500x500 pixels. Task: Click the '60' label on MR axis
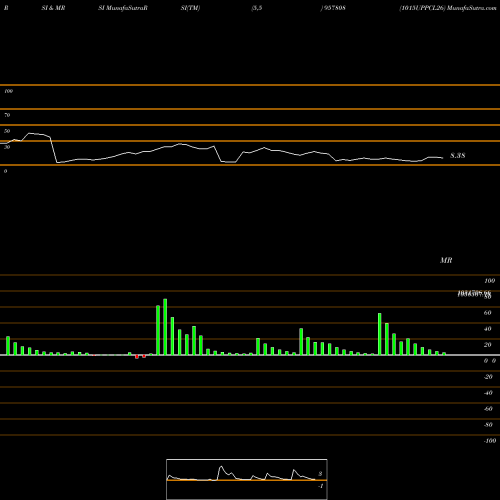click(487, 313)
